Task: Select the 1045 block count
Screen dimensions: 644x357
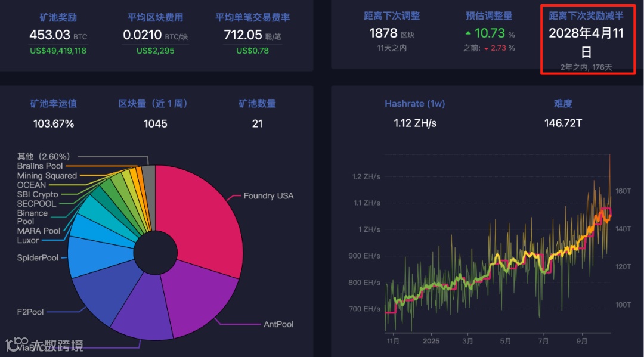Action: pyautogui.click(x=155, y=123)
